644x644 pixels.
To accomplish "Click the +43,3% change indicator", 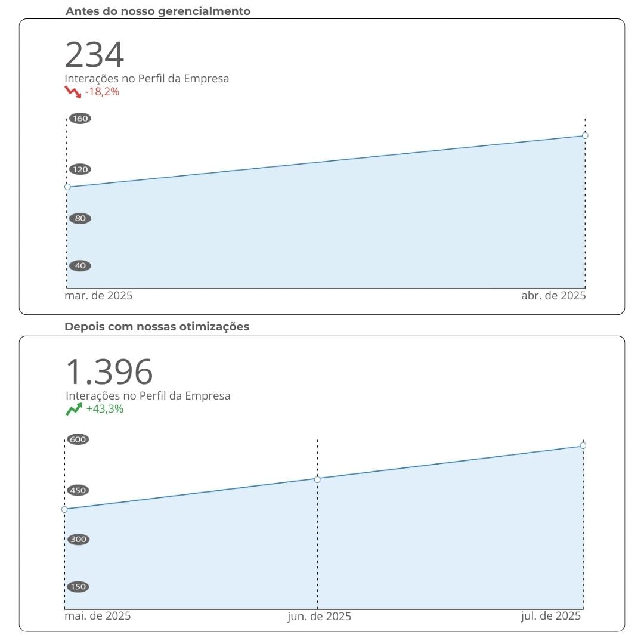I will [x=105, y=409].
